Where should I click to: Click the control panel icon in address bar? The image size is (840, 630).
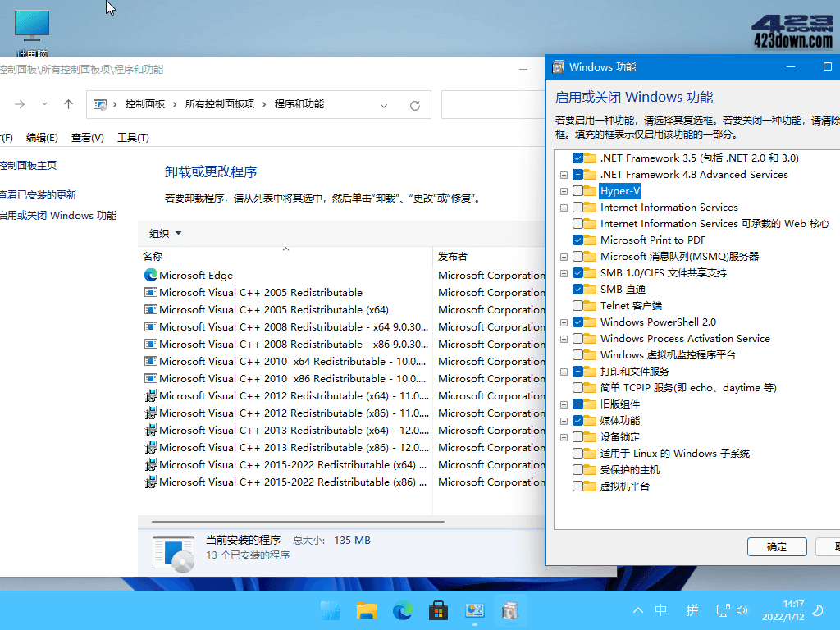point(100,104)
